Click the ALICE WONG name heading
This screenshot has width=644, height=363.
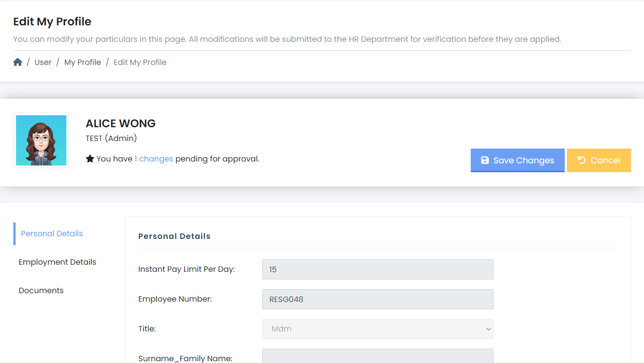121,124
